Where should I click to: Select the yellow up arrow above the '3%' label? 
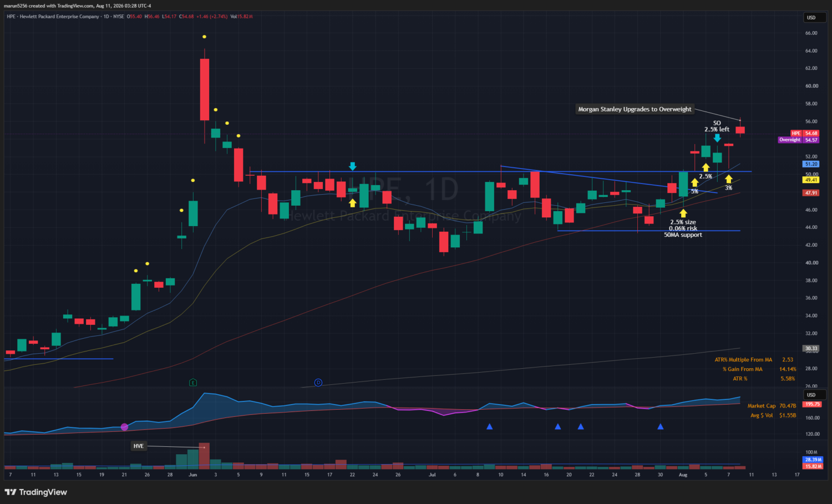click(729, 179)
